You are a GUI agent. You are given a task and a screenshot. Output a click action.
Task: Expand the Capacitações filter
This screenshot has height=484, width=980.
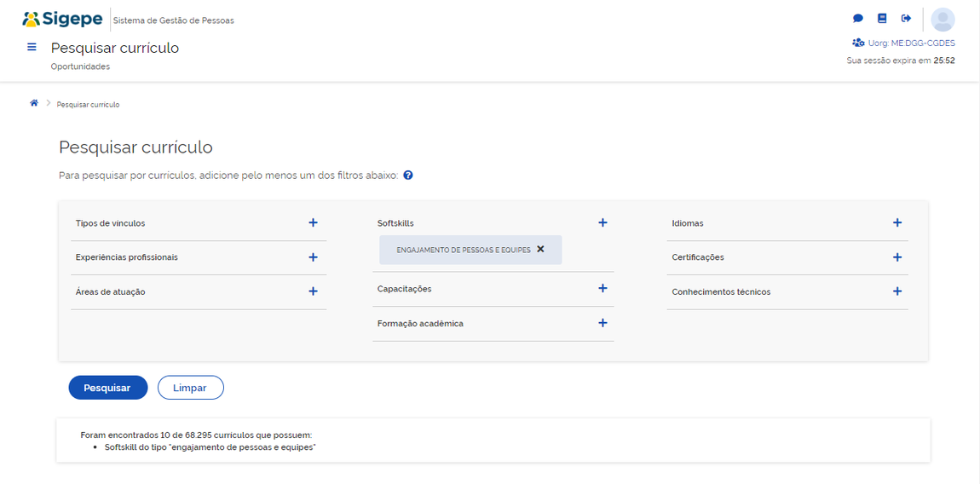pos(602,289)
